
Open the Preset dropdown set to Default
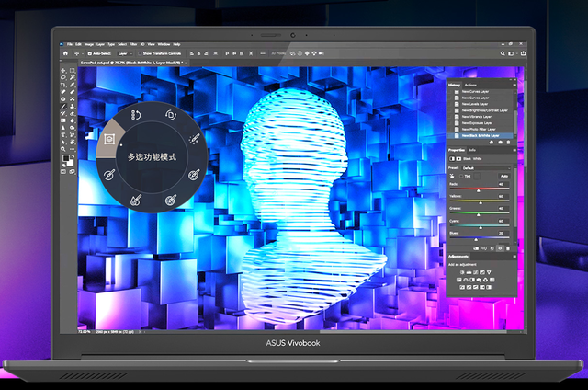coord(484,168)
